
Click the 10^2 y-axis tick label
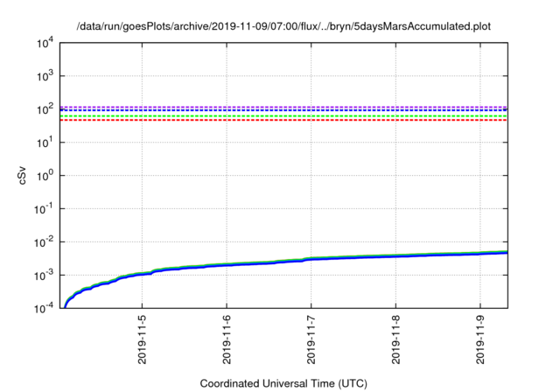45,109
